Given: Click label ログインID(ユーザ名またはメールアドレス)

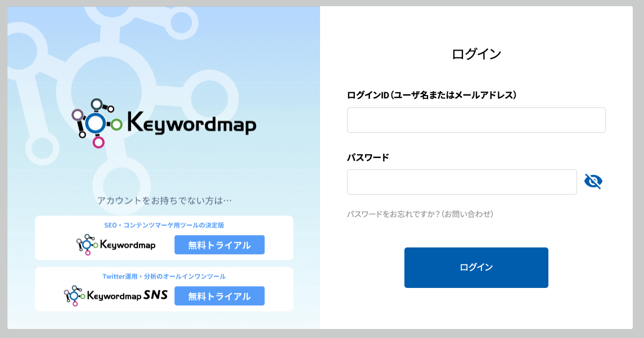Looking at the screenshot, I should [x=431, y=95].
